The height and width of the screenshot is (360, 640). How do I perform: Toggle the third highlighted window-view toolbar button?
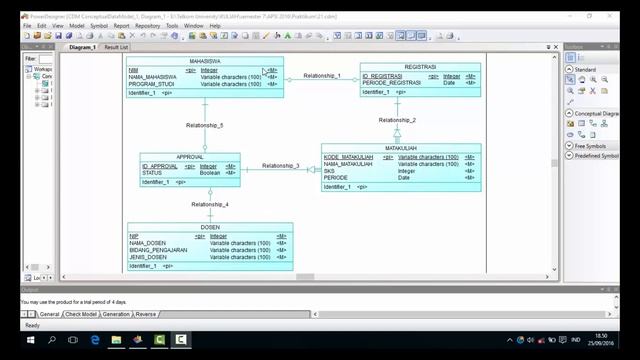(x=422, y=36)
